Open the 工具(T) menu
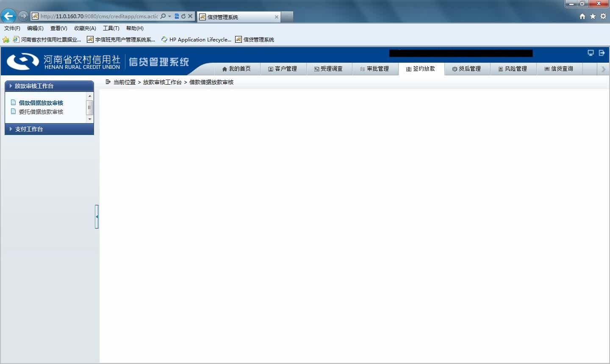Screen dimensions: 610x364 click(x=111, y=28)
